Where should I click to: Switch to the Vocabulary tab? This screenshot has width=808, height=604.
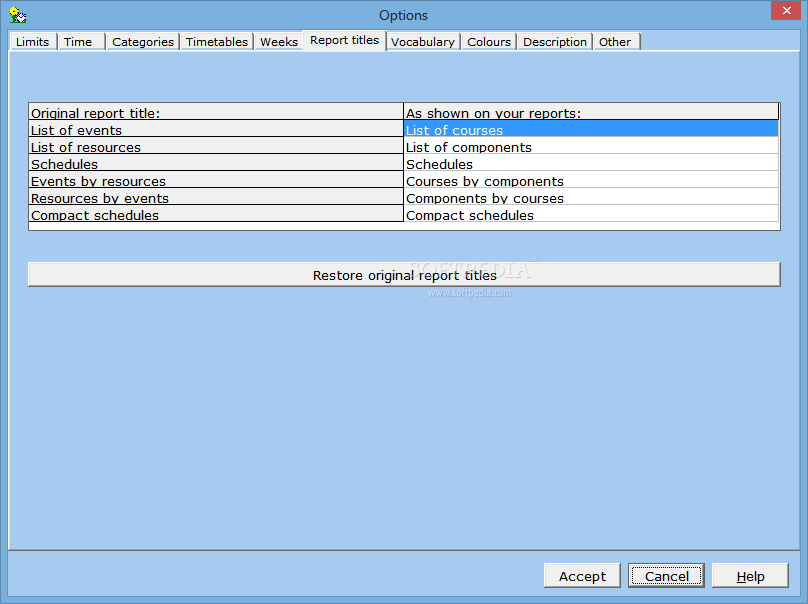click(x=423, y=42)
